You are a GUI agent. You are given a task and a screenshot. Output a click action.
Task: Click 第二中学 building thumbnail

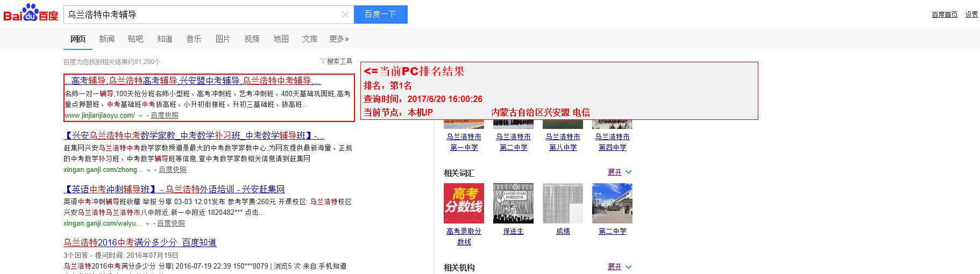[x=612, y=203]
